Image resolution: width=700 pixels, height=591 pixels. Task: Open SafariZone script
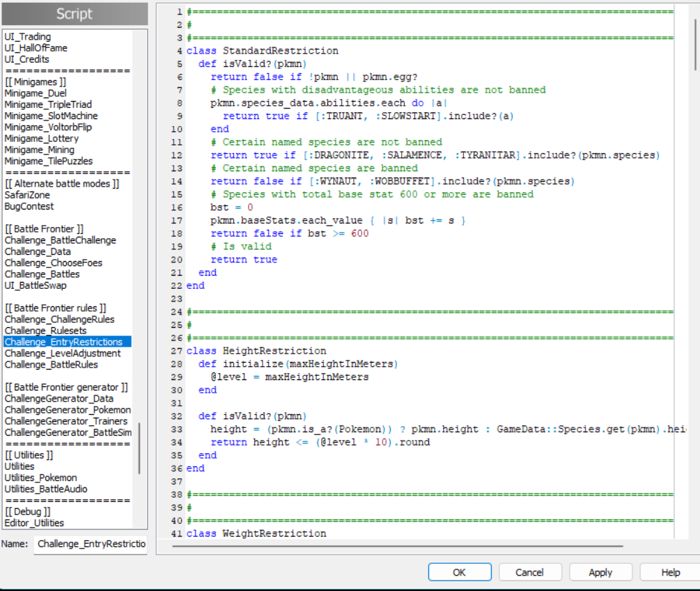(27, 195)
